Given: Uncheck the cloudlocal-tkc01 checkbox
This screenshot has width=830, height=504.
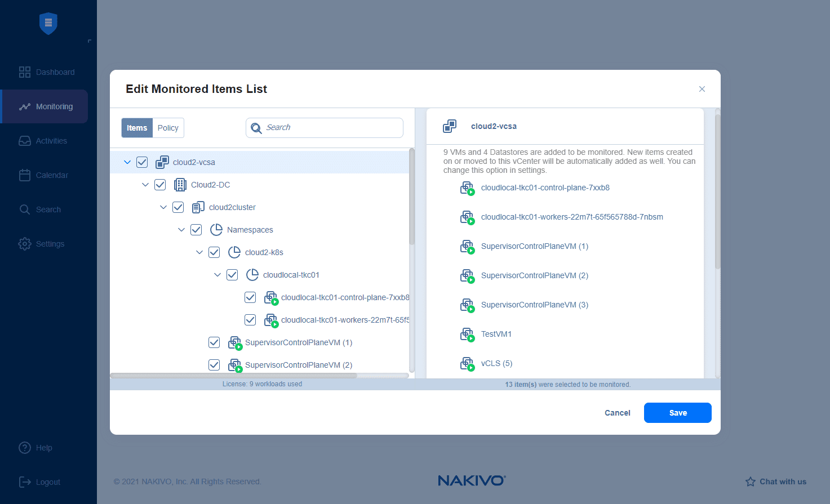Looking at the screenshot, I should point(232,275).
